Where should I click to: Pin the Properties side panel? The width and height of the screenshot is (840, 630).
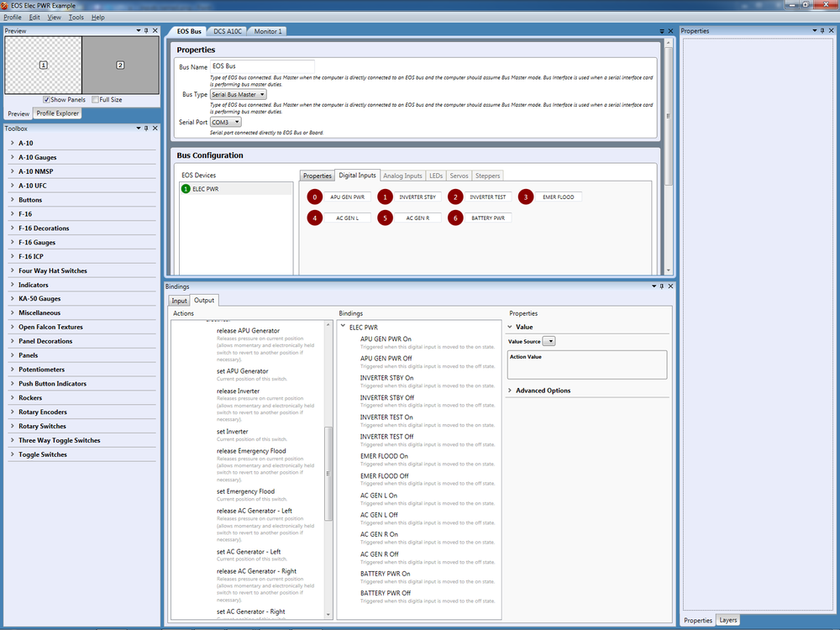coord(822,30)
